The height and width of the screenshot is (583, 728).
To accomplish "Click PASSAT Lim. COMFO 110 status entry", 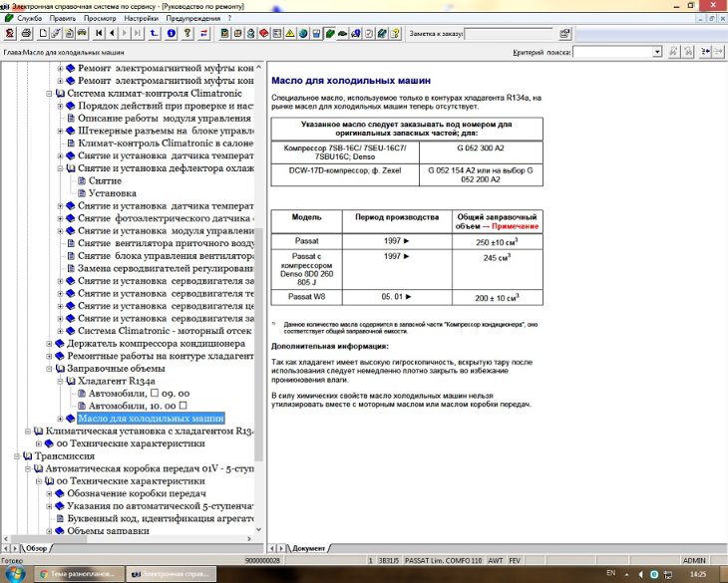I will (444, 561).
